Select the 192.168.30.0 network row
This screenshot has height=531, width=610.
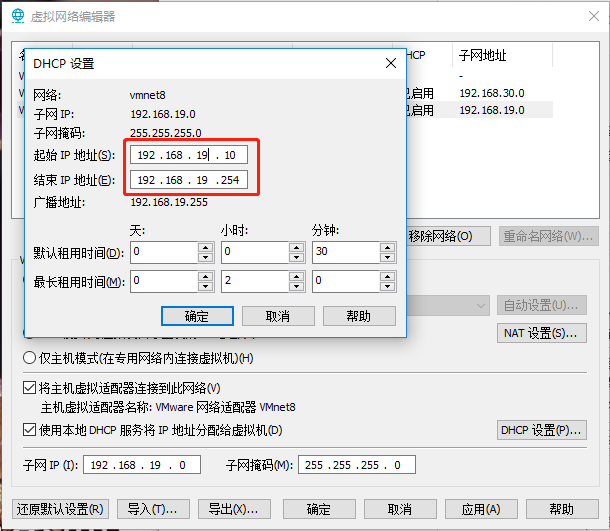coord(491,93)
